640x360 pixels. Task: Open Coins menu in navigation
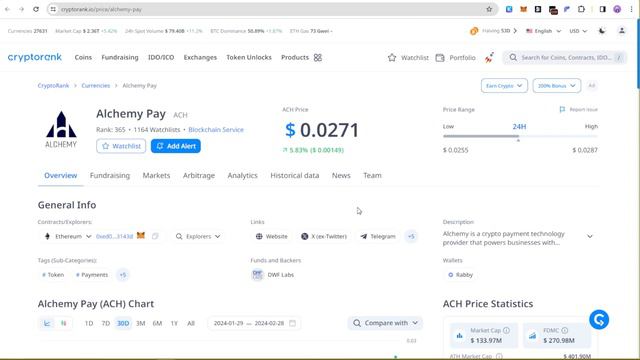(x=83, y=58)
